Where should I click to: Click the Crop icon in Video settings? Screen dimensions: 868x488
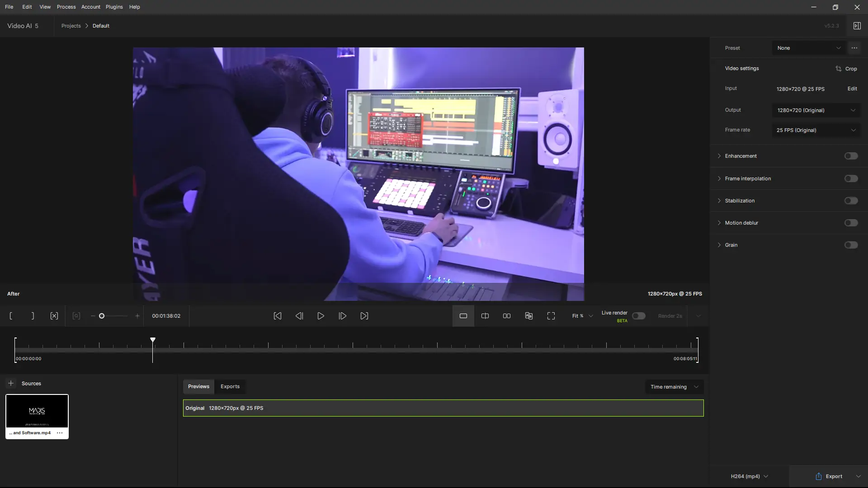[839, 69]
